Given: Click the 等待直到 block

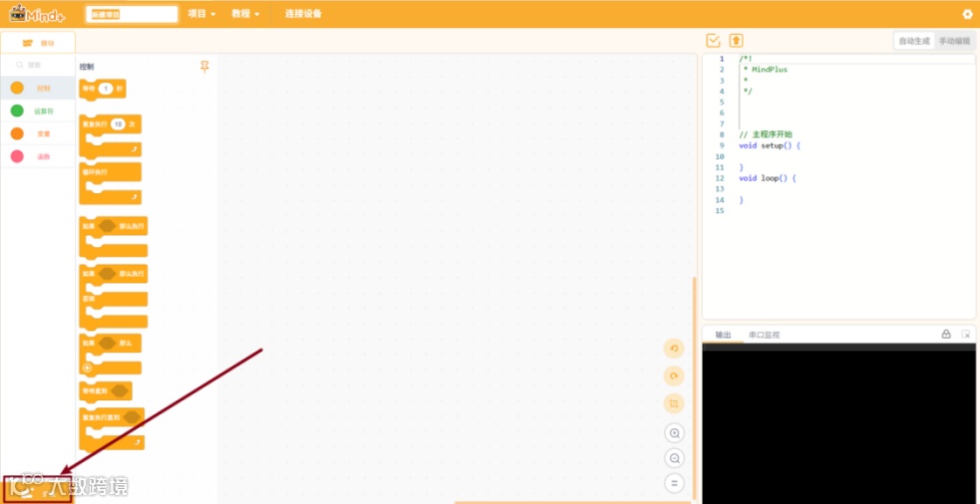Looking at the screenshot, I should click(x=105, y=391).
